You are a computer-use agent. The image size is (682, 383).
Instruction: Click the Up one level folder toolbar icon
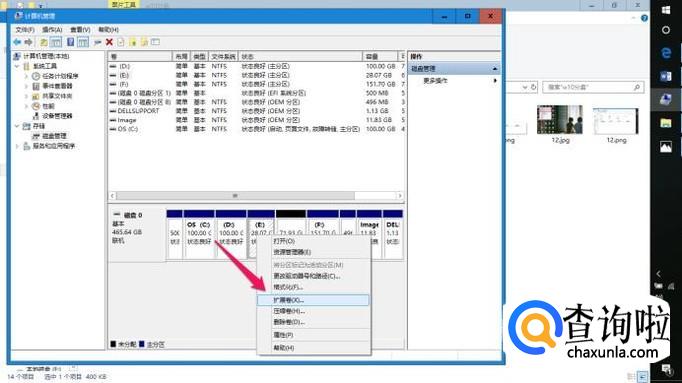[43, 42]
